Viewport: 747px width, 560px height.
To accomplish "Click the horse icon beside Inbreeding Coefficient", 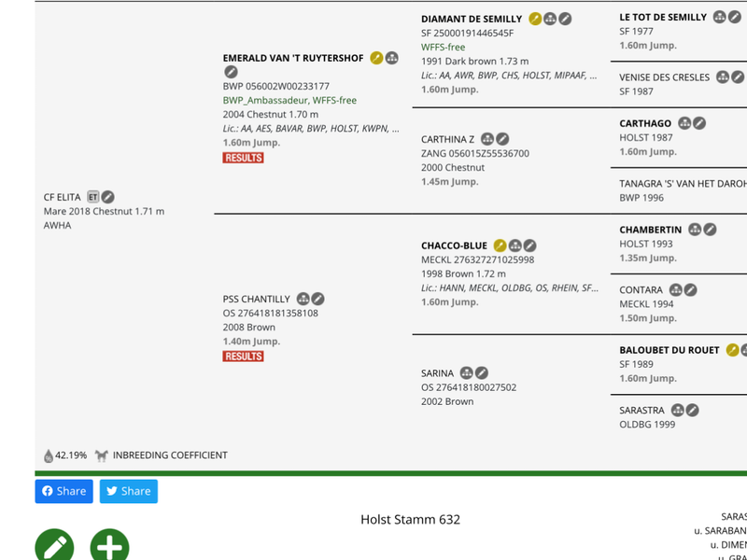I will pos(101,455).
